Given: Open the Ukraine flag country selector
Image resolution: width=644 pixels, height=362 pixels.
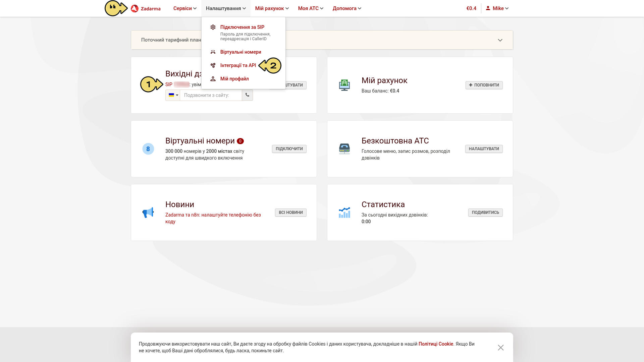Looking at the screenshot, I should coord(173,95).
